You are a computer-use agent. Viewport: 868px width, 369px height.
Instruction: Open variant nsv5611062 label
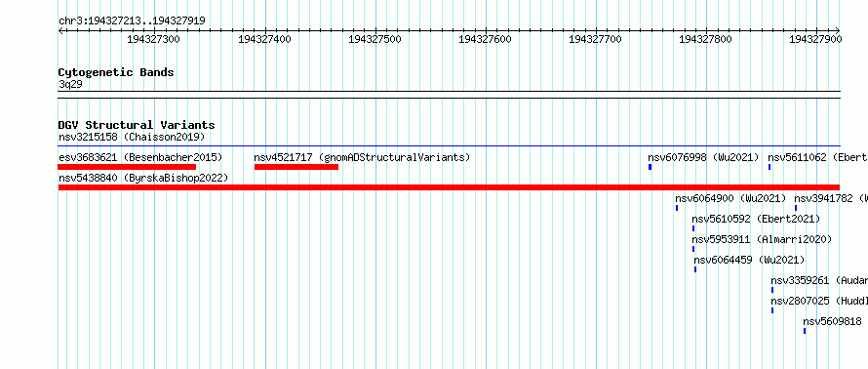tap(817, 157)
